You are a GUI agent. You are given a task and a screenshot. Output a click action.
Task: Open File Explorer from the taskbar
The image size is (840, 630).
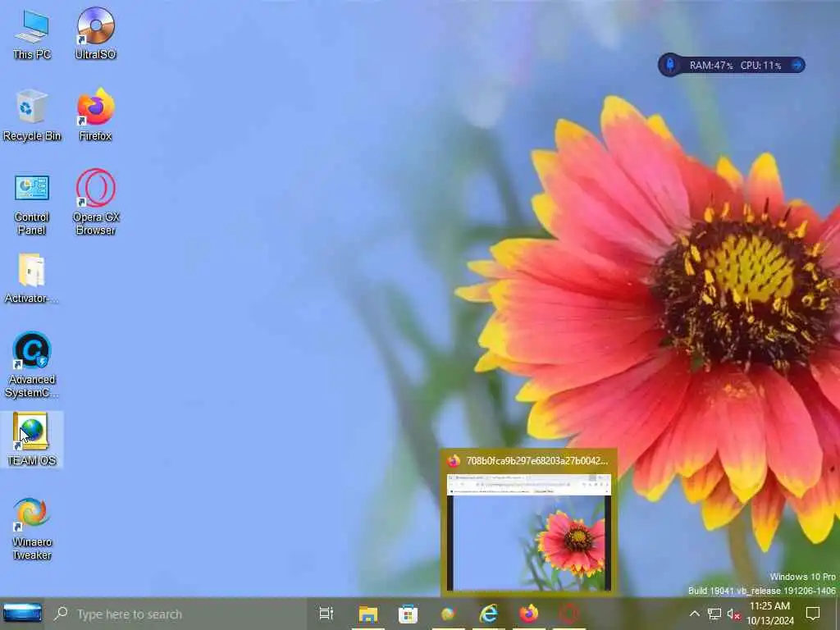[368, 614]
